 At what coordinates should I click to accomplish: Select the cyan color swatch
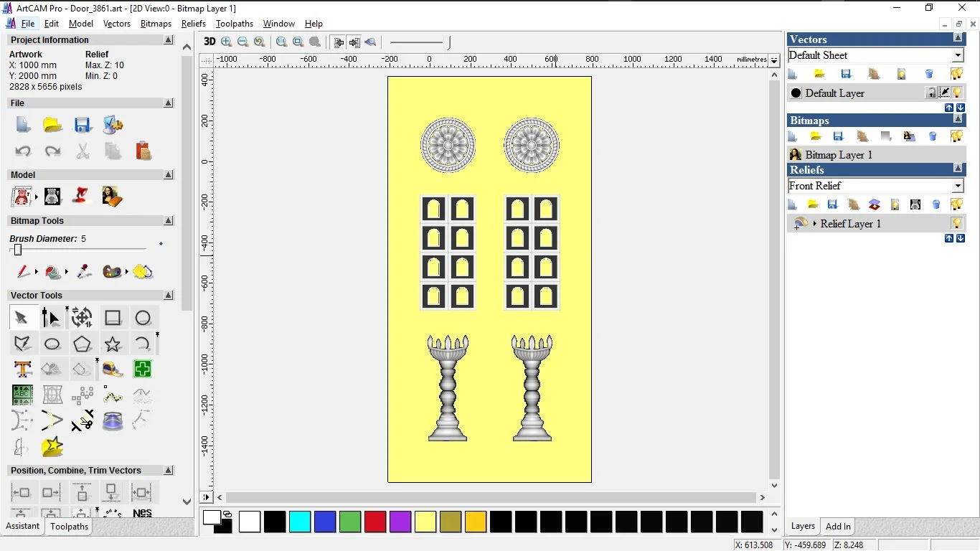point(300,522)
